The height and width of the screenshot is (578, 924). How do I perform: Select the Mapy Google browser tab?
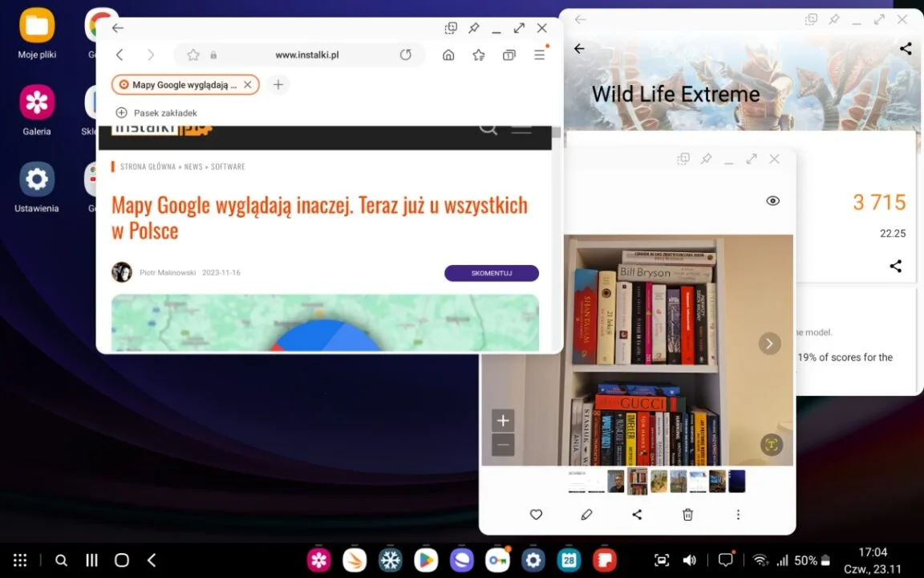click(x=184, y=84)
